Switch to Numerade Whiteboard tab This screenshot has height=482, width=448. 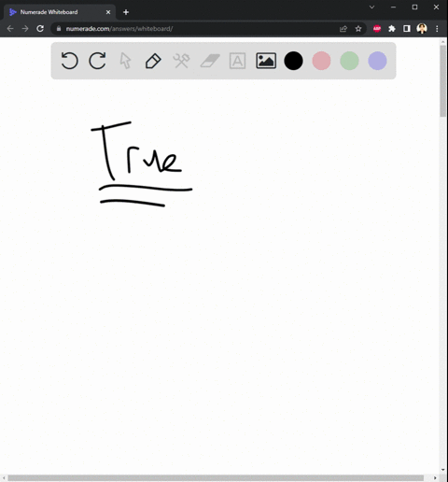pyautogui.click(x=59, y=12)
